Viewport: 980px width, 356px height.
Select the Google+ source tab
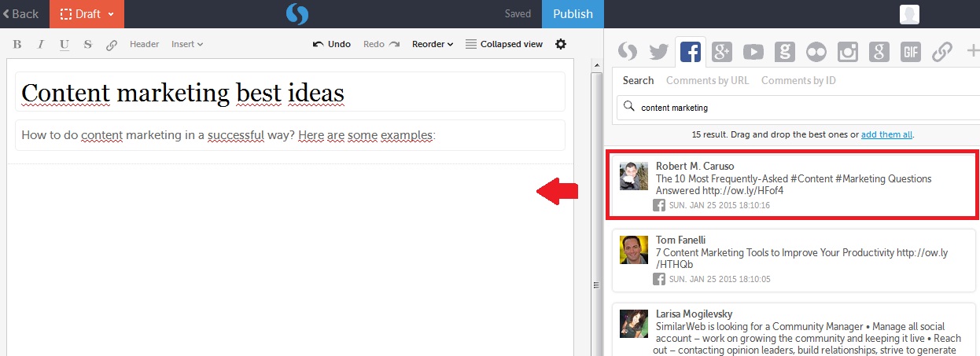pos(722,52)
